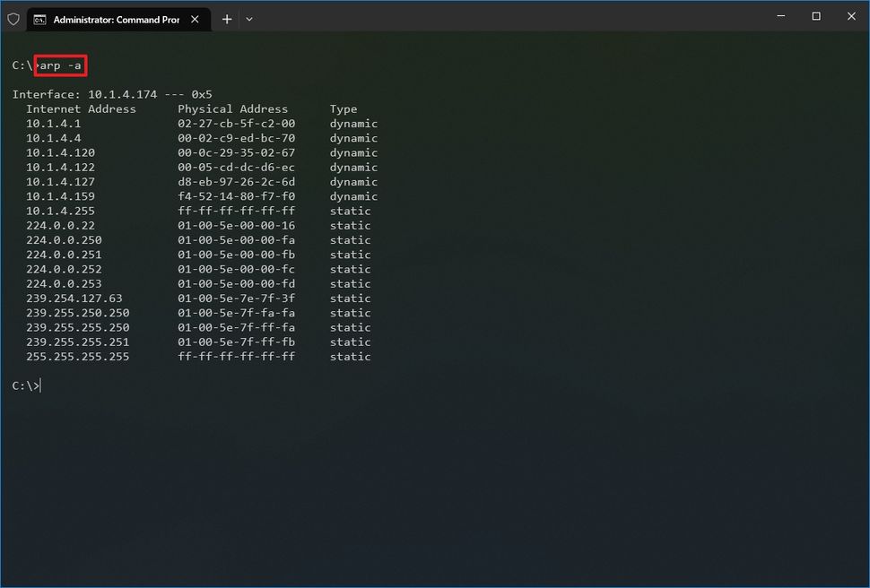Click the empty C:\> prompt line
Image resolution: width=870 pixels, height=588 pixels.
coord(26,385)
